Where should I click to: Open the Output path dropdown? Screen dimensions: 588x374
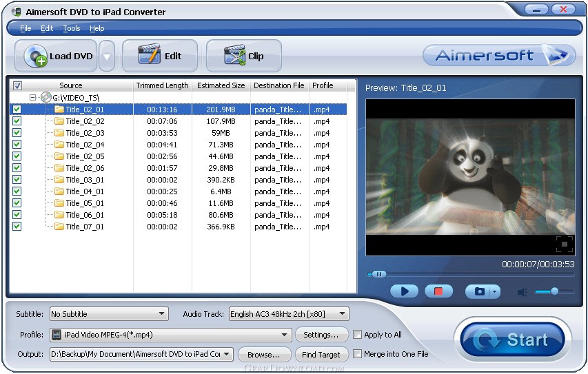pos(227,354)
